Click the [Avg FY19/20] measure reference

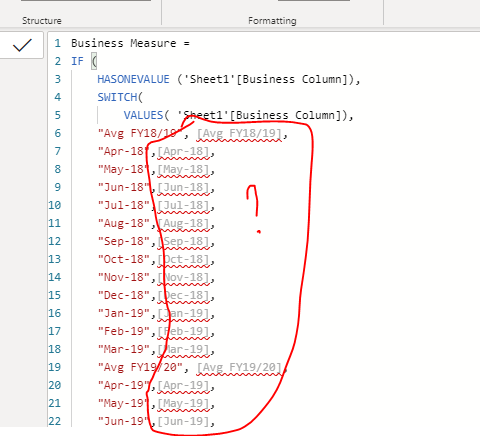(239, 367)
